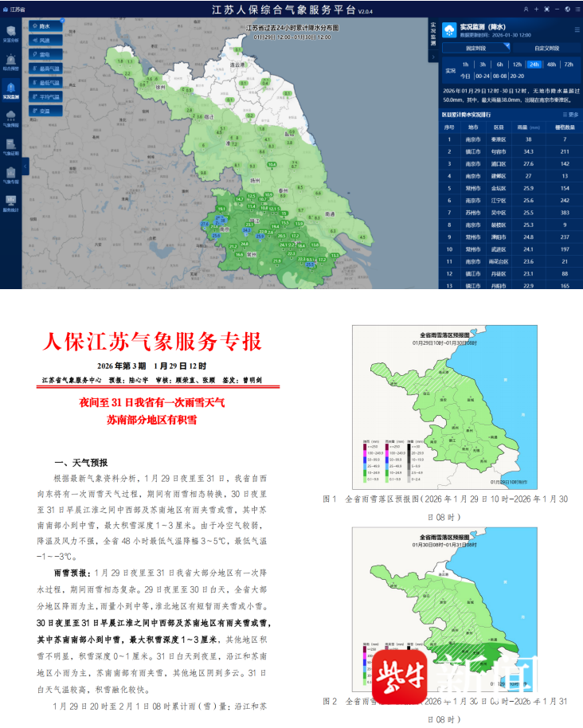583x728 pixels.
Task: Click 更多 to view more rankings
Action: click(x=573, y=115)
